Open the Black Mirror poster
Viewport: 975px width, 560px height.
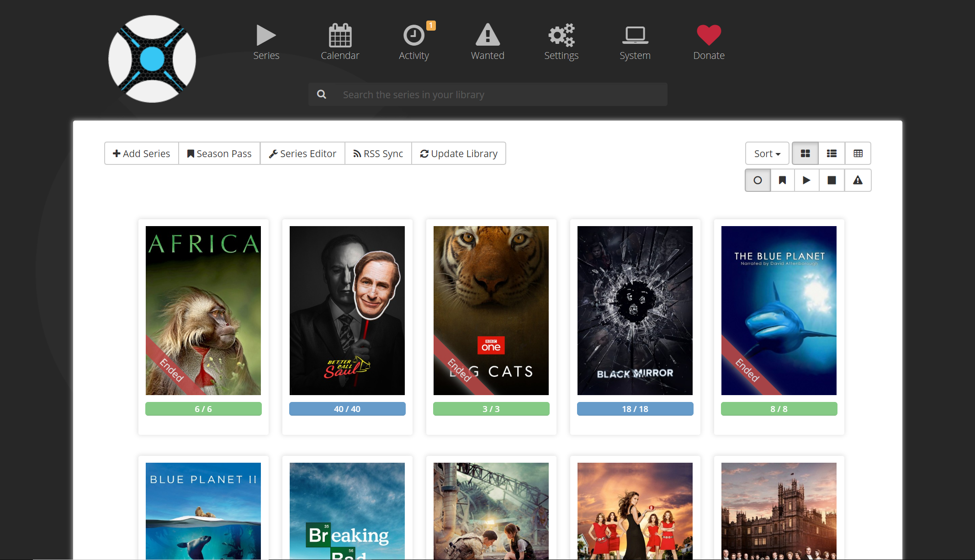(635, 311)
